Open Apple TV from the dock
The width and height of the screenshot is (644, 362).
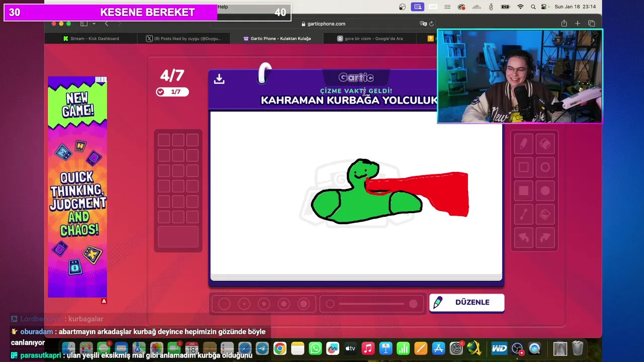350,348
